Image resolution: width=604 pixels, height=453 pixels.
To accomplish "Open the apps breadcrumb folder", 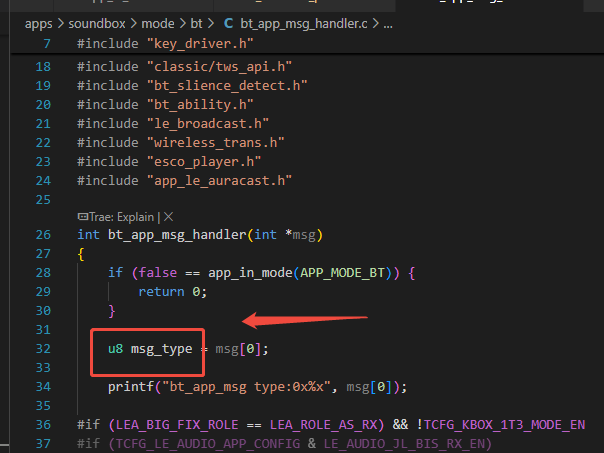I will [x=39, y=24].
